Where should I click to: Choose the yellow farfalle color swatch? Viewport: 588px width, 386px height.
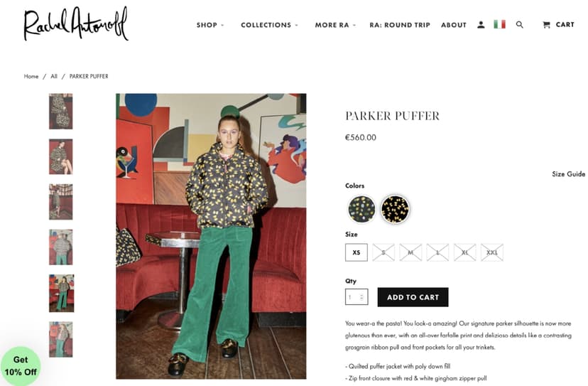(395, 209)
